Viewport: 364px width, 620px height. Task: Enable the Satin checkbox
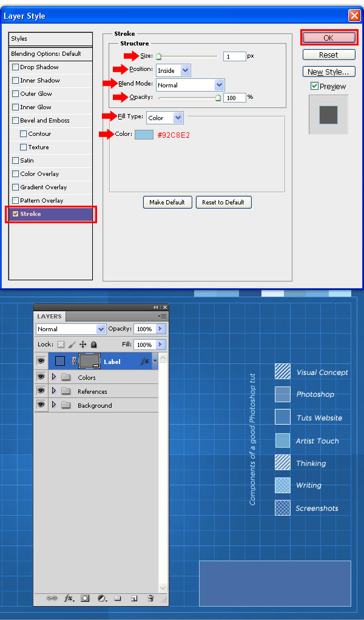click(x=15, y=161)
